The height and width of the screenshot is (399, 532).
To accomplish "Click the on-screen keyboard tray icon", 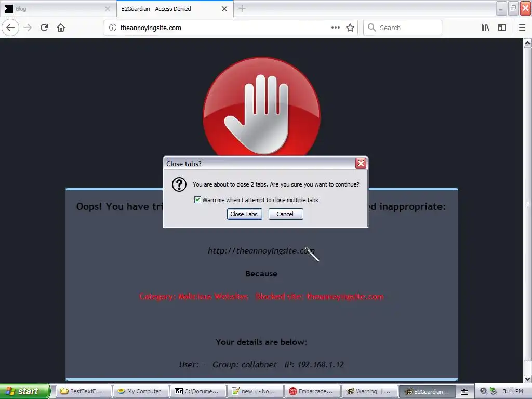I will coord(464,392).
